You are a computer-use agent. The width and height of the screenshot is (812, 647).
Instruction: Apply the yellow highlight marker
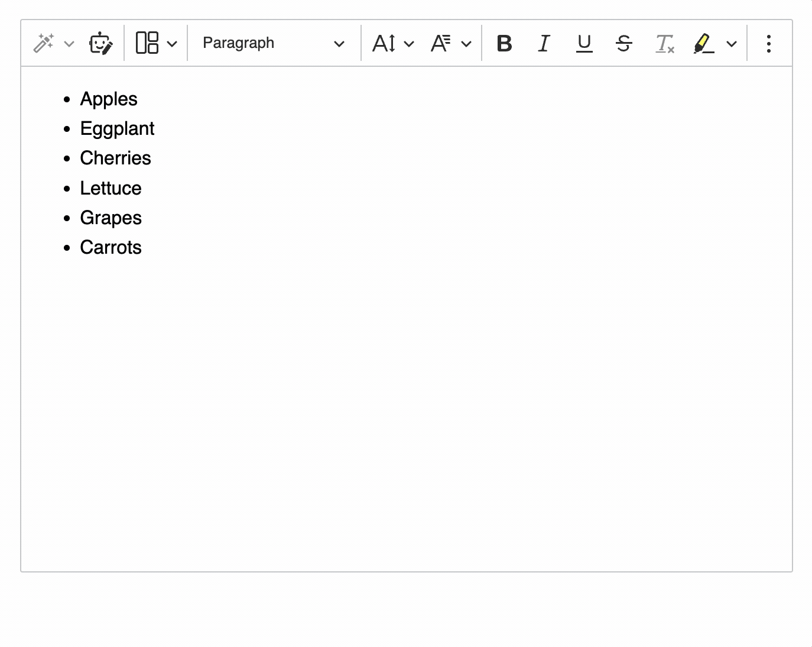[703, 43]
